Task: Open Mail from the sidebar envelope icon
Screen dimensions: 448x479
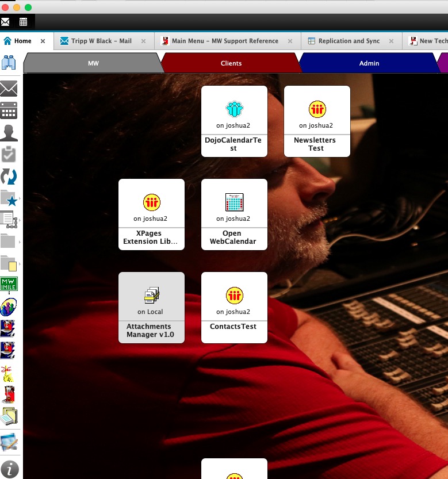Action: pos(9,89)
